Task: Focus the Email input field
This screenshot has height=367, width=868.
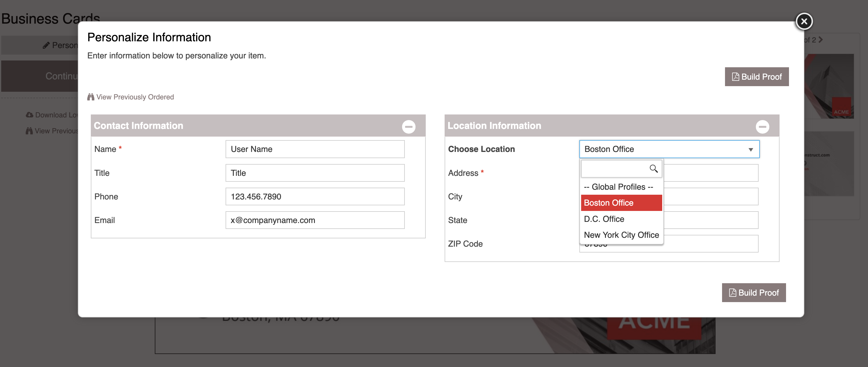Action: [x=315, y=220]
